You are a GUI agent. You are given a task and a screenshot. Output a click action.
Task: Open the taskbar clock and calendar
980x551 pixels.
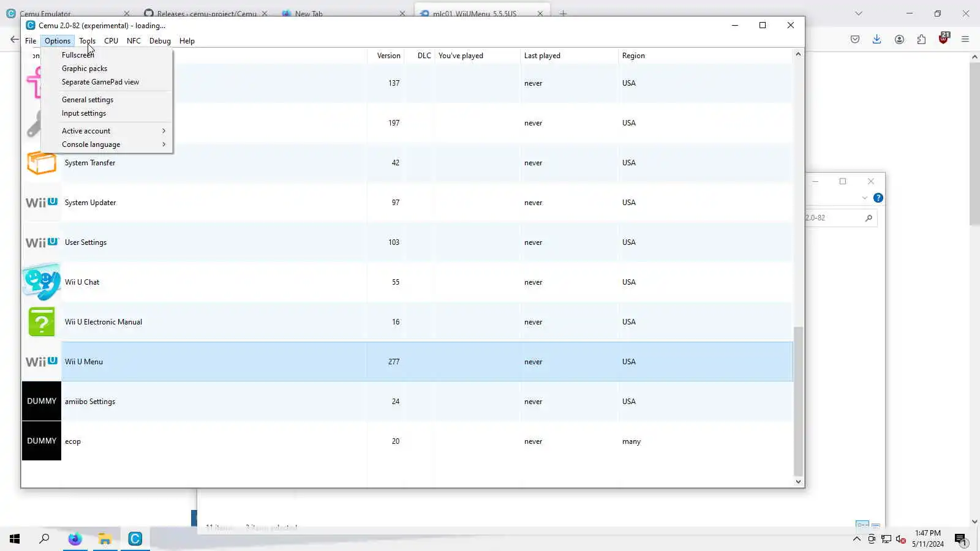point(928,539)
